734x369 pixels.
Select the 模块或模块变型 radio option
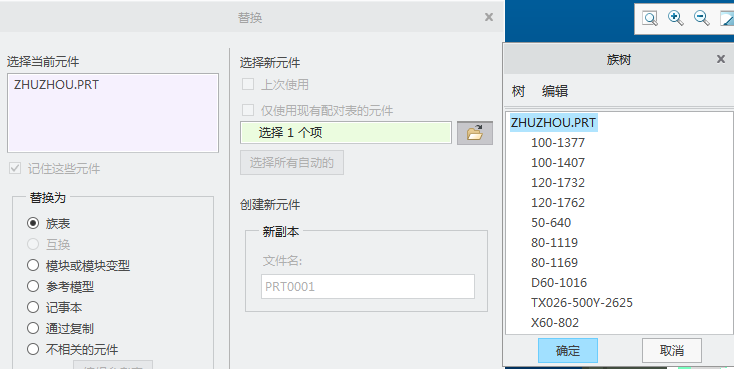(x=33, y=266)
